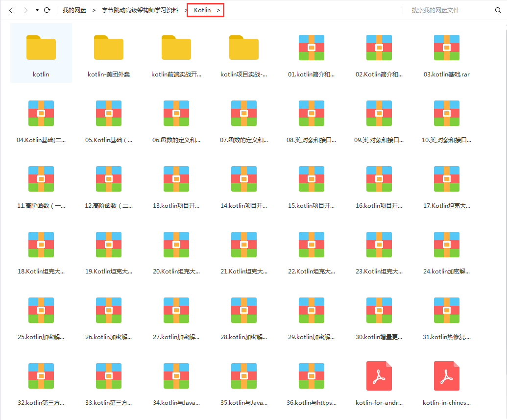Select archive 04.Kotlin基础(二...
Screen dimensions: 507x420
coord(41,119)
